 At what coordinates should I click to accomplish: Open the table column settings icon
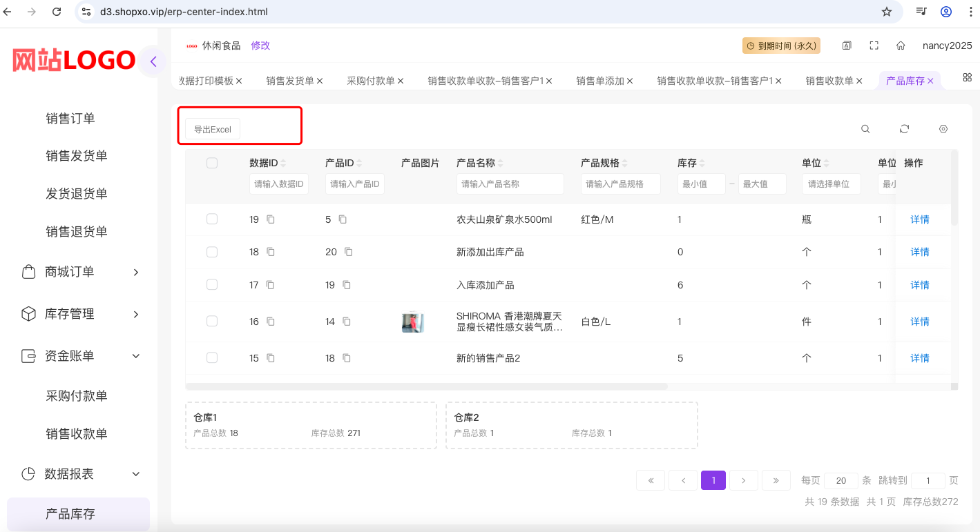[943, 129]
